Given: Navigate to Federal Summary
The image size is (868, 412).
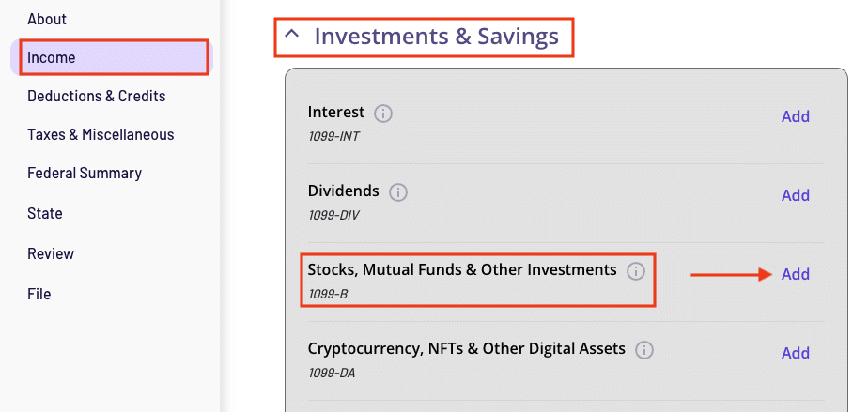Looking at the screenshot, I should pos(85,173).
